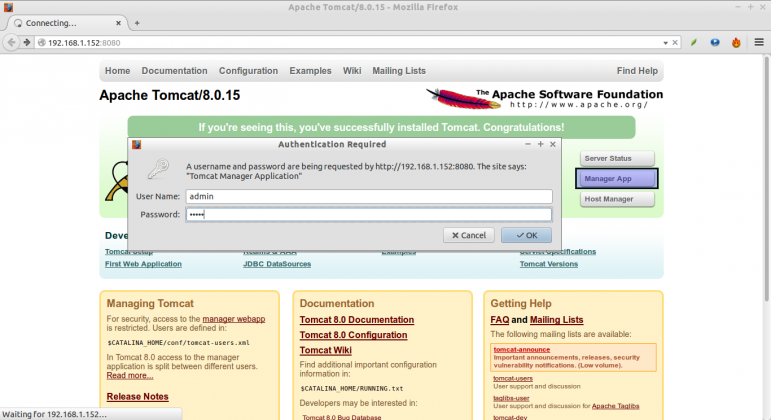
Task: Open the Examples menu item
Action: (310, 71)
